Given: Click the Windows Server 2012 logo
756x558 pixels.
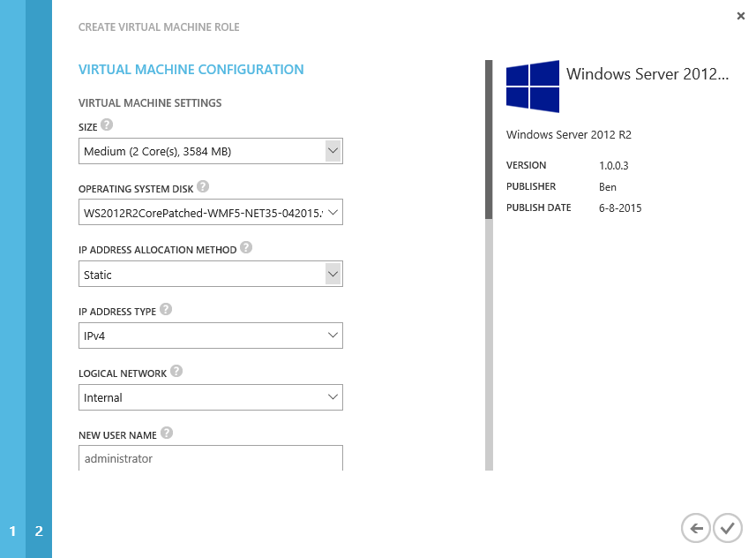Looking at the screenshot, I should tap(532, 87).
